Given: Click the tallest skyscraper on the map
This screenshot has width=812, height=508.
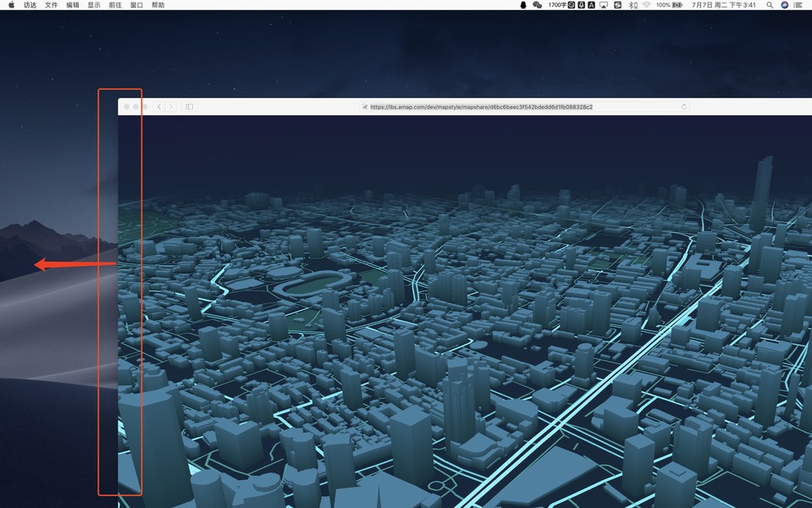Looking at the screenshot, I should (760, 194).
